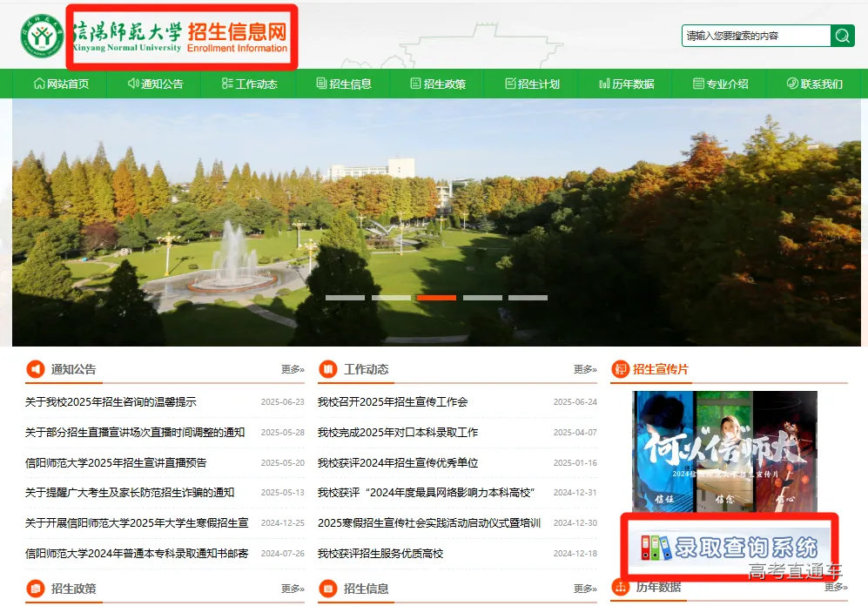This screenshot has height=606, width=868.
Task: Open the 招生计划 navigation menu item
Action: pyautogui.click(x=531, y=84)
